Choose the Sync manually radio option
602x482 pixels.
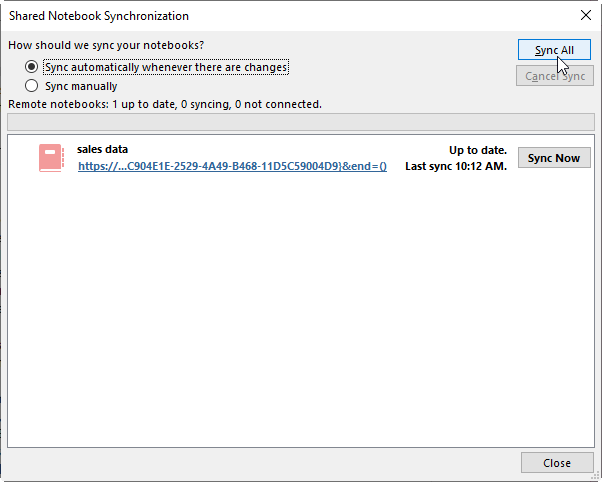[31, 86]
